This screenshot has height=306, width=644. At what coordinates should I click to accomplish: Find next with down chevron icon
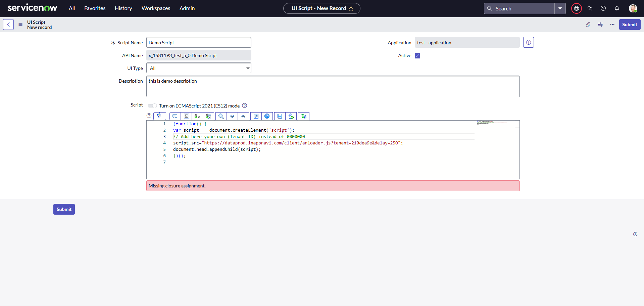232,116
